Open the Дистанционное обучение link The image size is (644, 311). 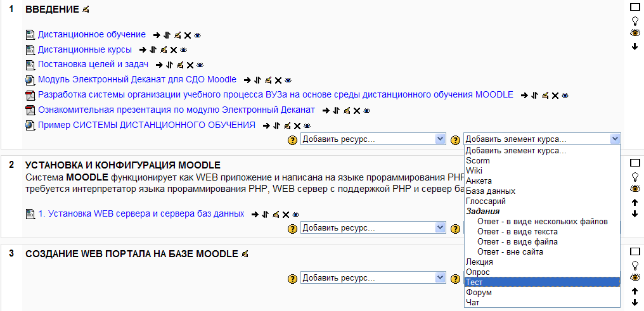tap(92, 34)
